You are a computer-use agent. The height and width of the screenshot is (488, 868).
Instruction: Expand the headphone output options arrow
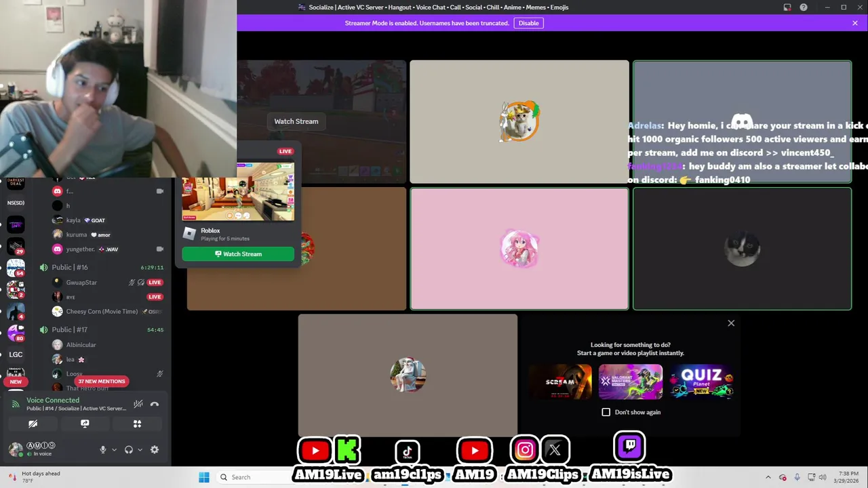[140, 449]
